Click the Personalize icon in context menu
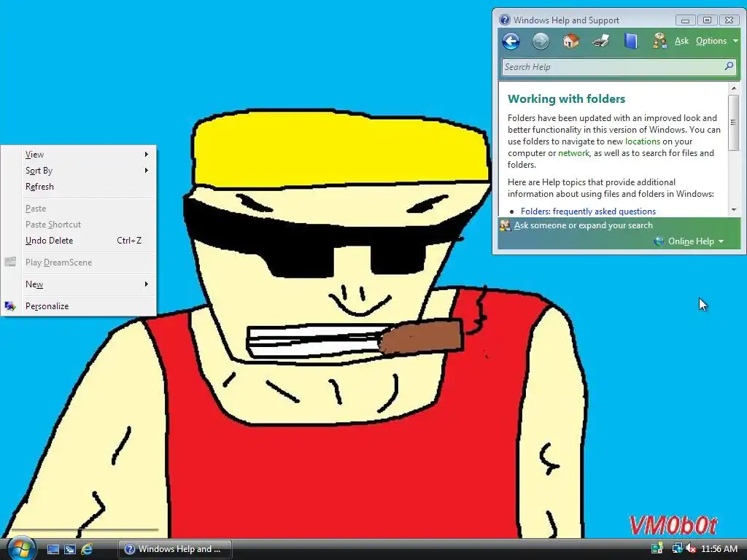747x560 pixels. click(x=10, y=306)
